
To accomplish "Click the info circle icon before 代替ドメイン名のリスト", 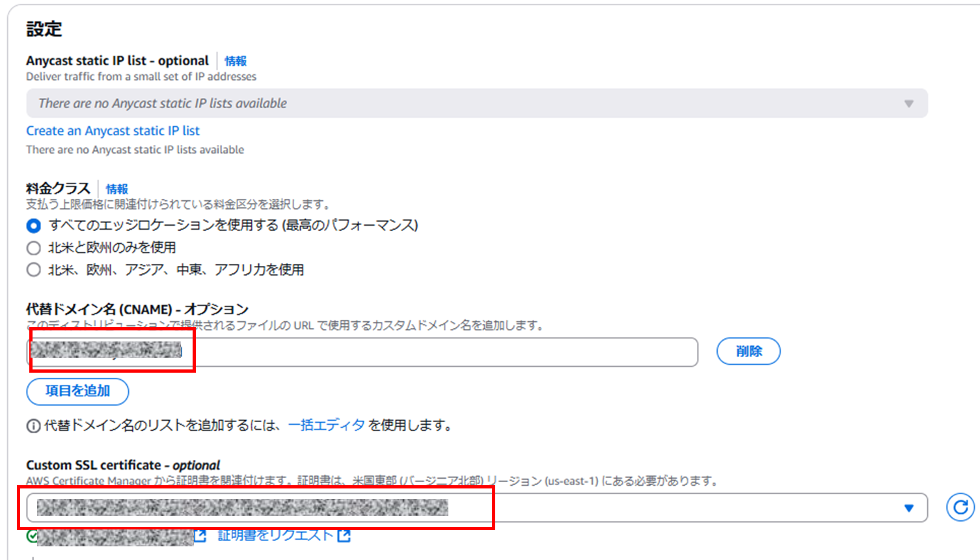I will 33,426.
